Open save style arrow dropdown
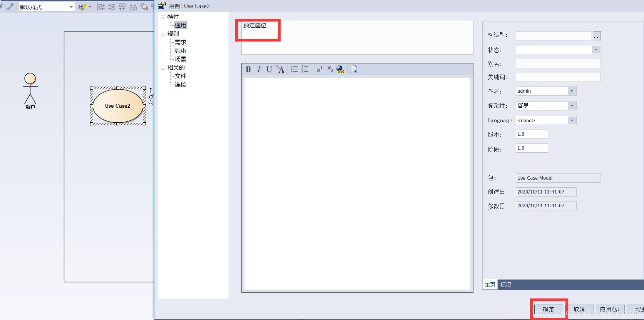This screenshot has height=320, width=644. pyautogui.click(x=90, y=7)
